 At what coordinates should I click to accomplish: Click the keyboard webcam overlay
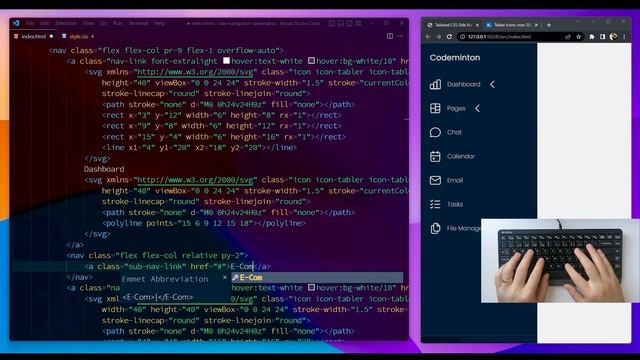click(x=560, y=261)
